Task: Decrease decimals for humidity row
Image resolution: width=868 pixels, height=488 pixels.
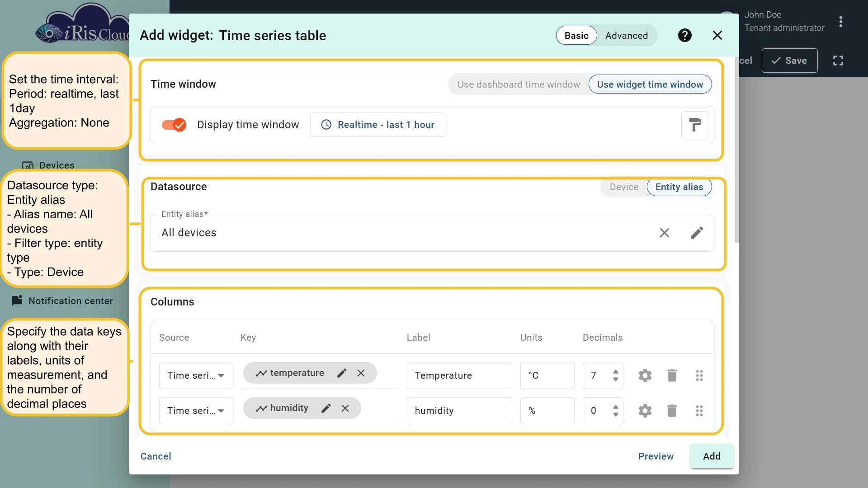Action: (x=616, y=414)
